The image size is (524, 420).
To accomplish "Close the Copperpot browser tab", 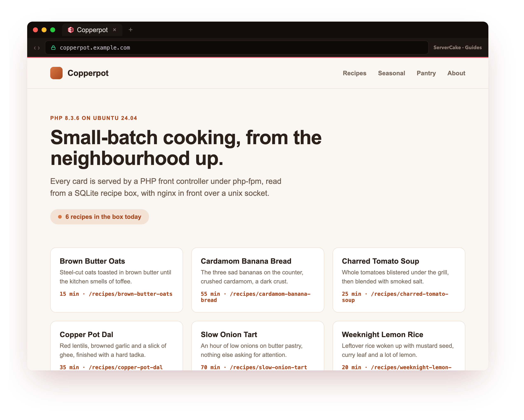I will [114, 30].
